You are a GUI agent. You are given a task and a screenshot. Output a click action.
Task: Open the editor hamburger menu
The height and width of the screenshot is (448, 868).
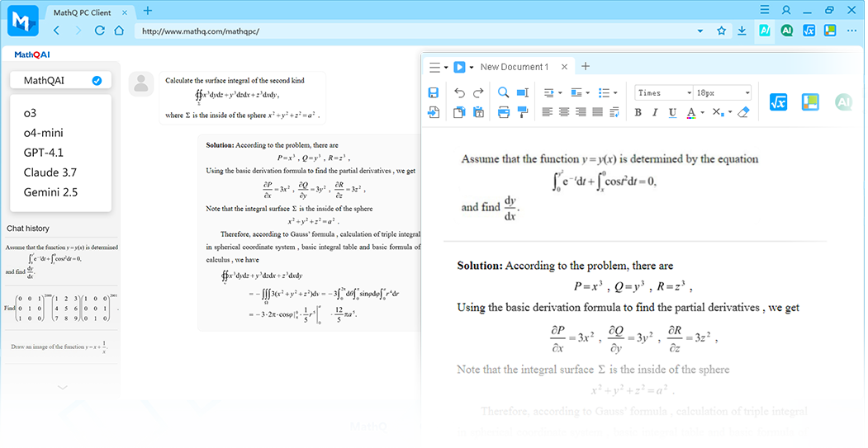(435, 67)
